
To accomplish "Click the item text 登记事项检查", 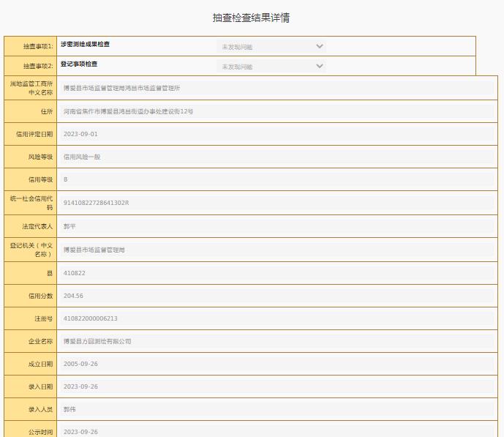I will tap(79, 64).
